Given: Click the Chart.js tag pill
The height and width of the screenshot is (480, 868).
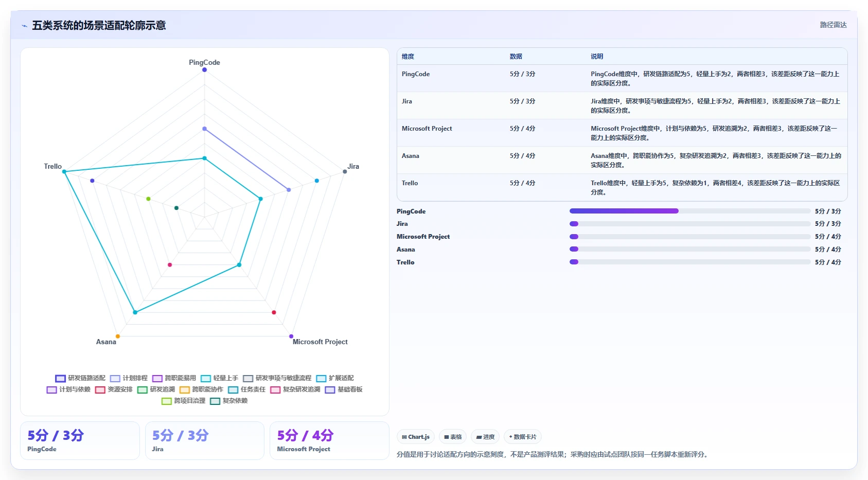Looking at the screenshot, I should [416, 437].
